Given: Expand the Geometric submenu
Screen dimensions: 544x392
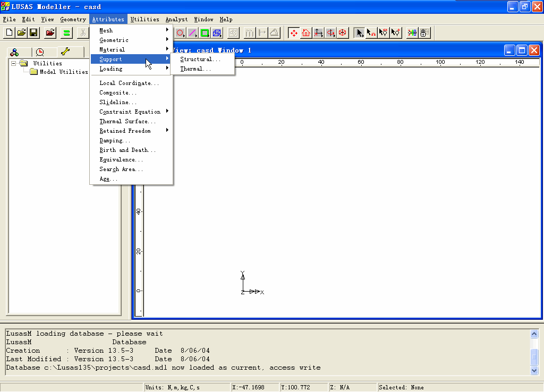Looking at the screenshot, I should [131, 40].
